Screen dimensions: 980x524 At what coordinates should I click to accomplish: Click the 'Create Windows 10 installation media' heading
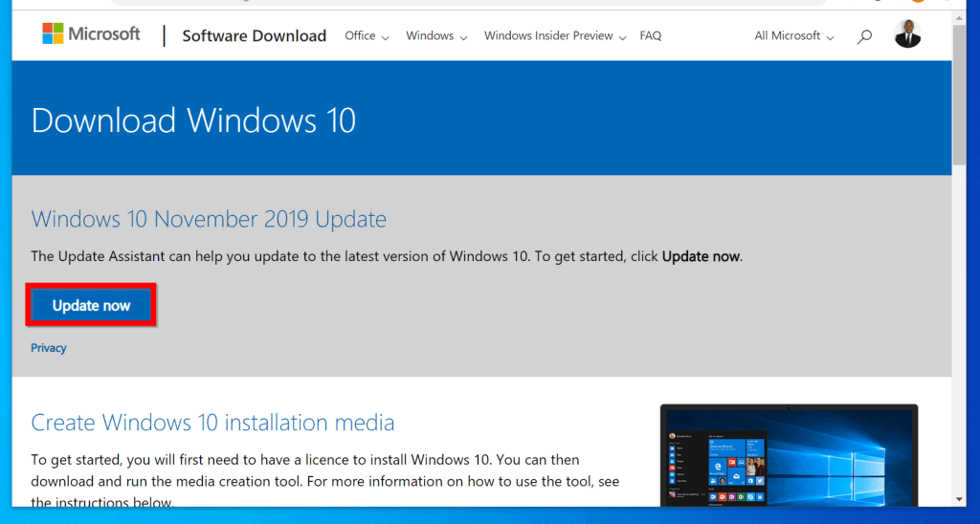(x=212, y=423)
